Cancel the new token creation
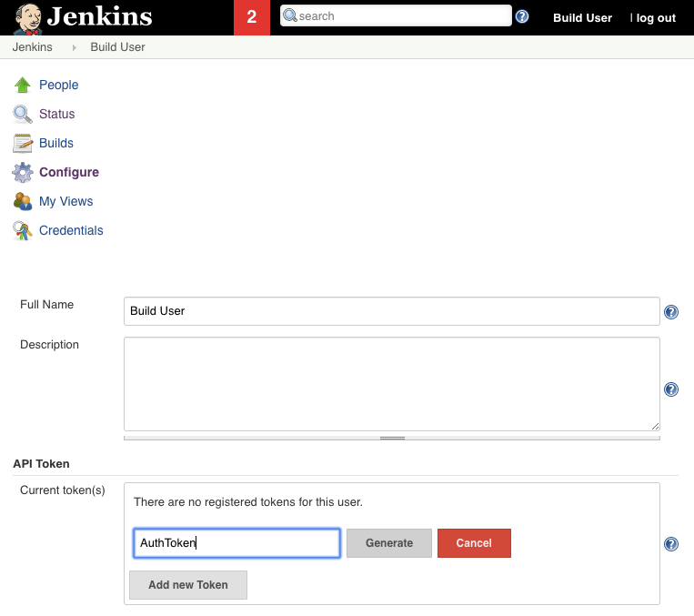 point(474,543)
